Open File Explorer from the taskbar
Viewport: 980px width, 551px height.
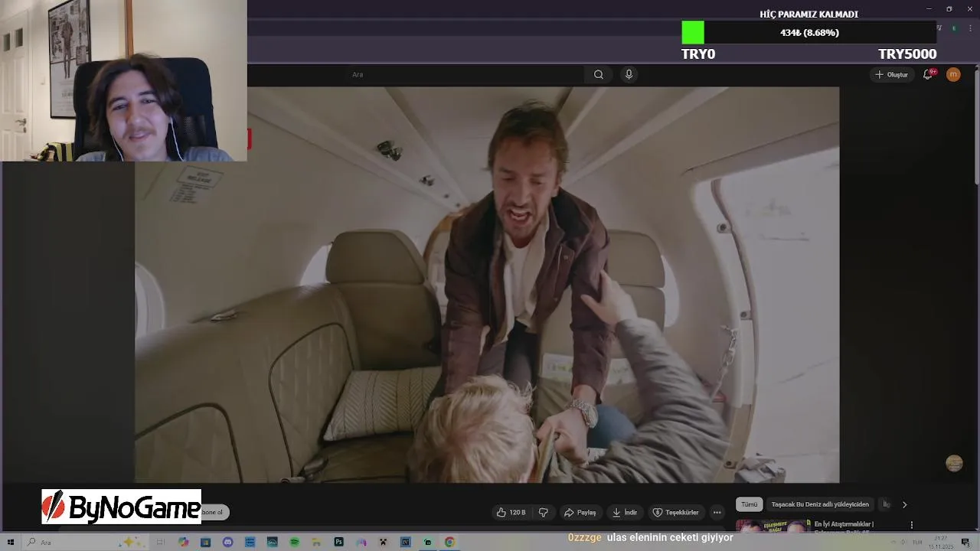click(x=316, y=542)
